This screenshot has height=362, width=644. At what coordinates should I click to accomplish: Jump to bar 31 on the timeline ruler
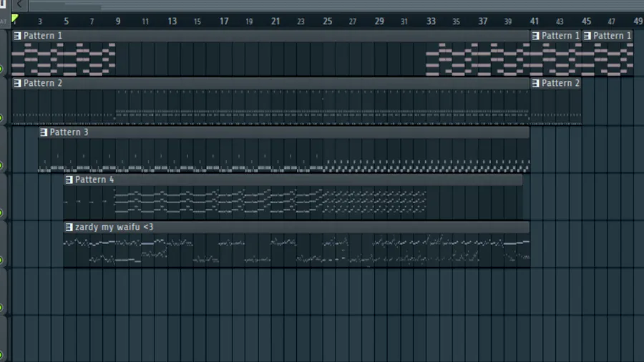pyautogui.click(x=404, y=21)
